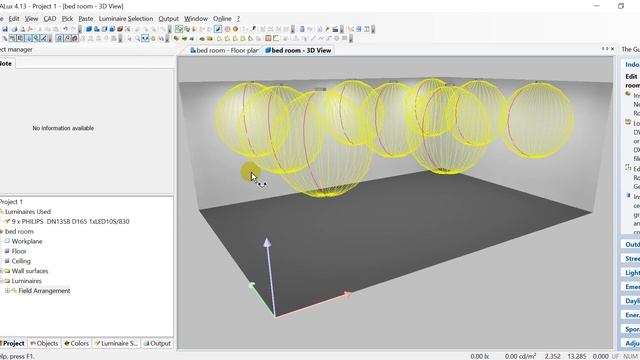Click the black pen toolbar icon
This screenshot has height=360, width=640.
coord(254,29)
